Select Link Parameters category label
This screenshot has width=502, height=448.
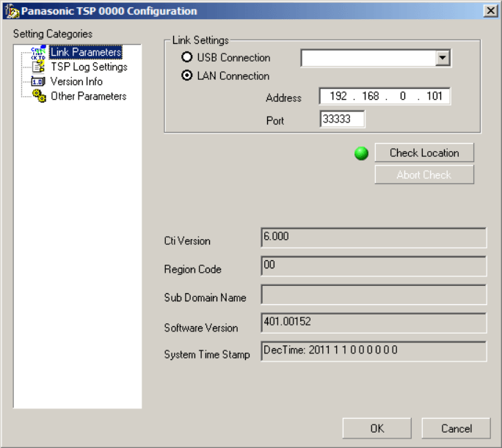pyautogui.click(x=86, y=53)
